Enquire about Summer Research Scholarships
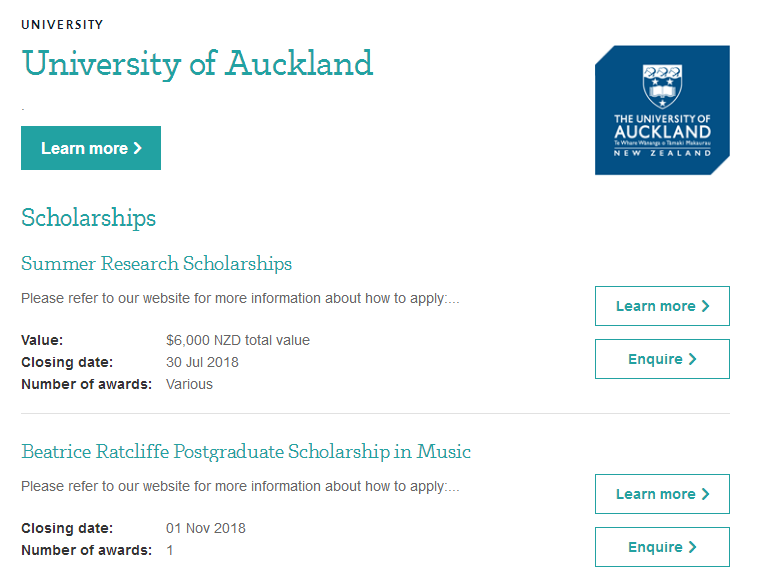Image resolution: width=776 pixels, height=579 pixels. (x=662, y=359)
